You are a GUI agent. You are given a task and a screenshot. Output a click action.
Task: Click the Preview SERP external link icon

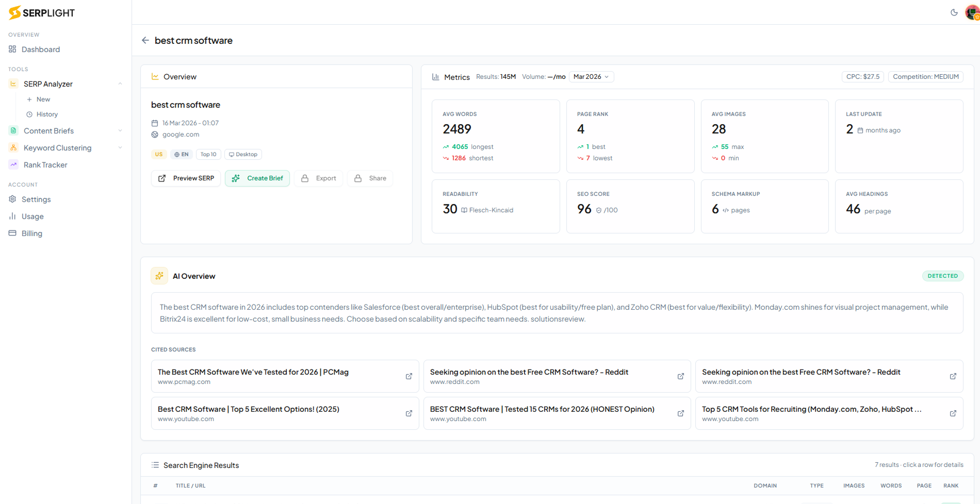(x=162, y=178)
